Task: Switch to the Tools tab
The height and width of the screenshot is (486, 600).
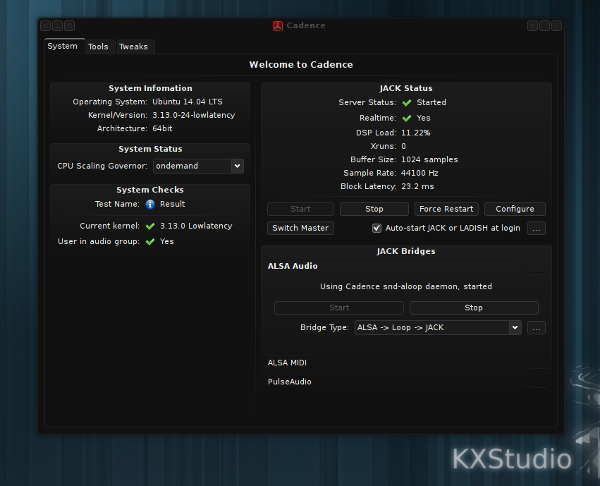Action: point(98,47)
